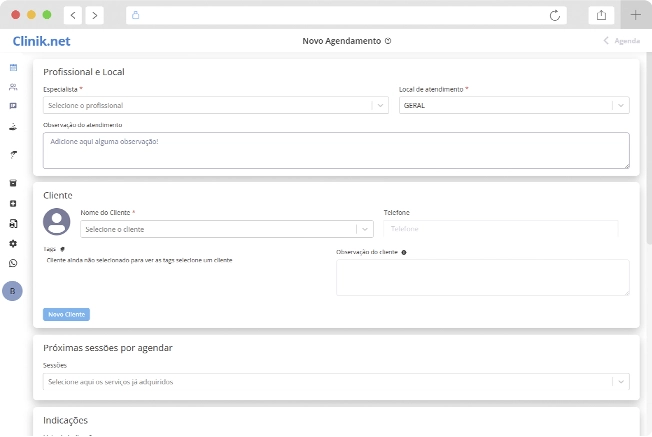
Task: Open the clients people icon in sidebar
Action: pos(13,87)
